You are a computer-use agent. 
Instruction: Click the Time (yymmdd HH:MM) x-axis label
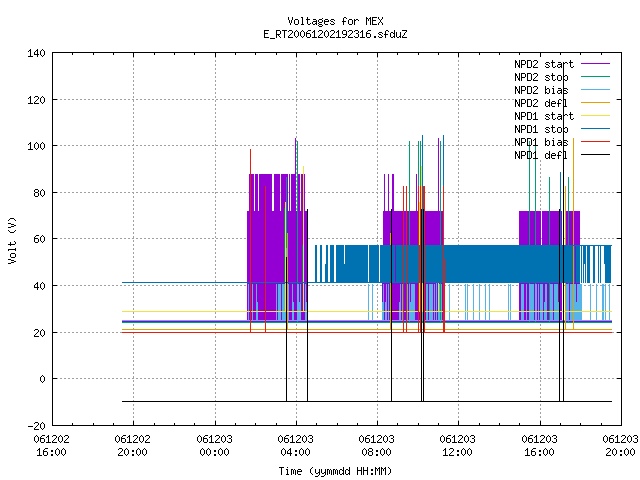click(335, 471)
